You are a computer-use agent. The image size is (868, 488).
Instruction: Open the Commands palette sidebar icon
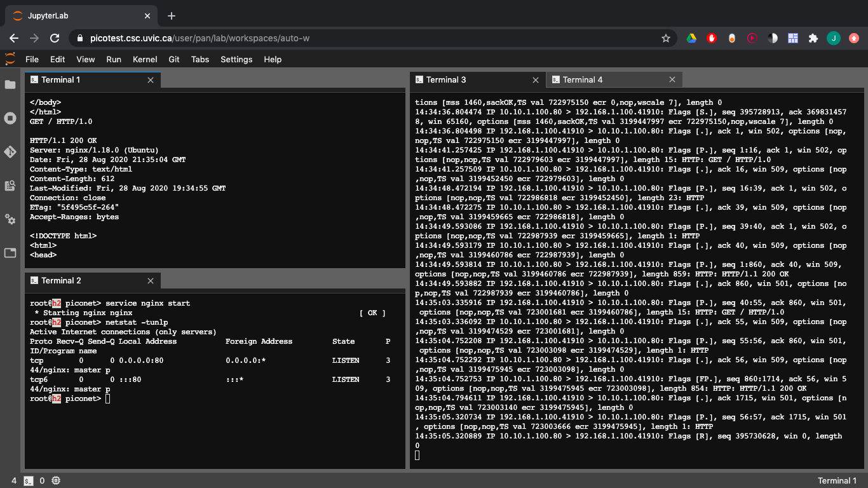(10, 186)
